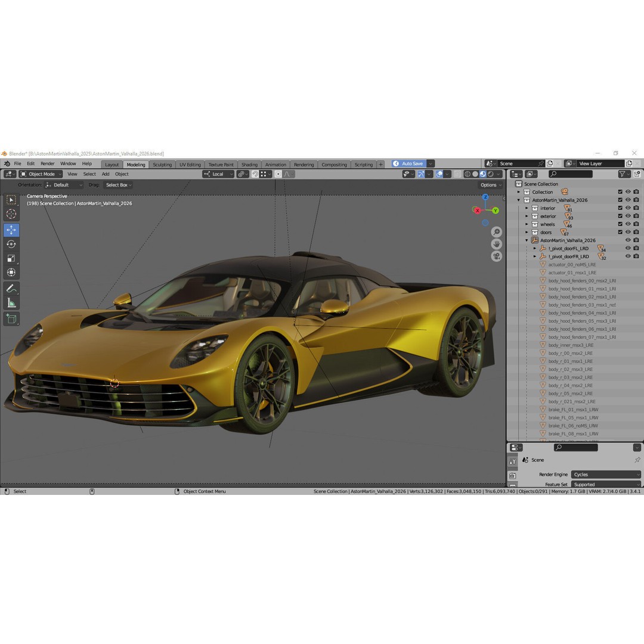644x644 pixels.
Task: Select the Scale tool
Action: click(x=11, y=258)
